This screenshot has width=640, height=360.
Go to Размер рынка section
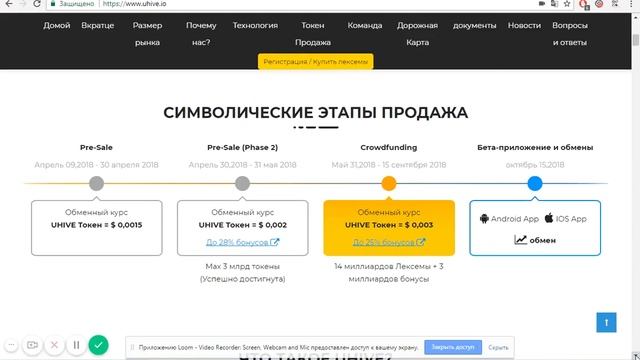[x=147, y=34]
